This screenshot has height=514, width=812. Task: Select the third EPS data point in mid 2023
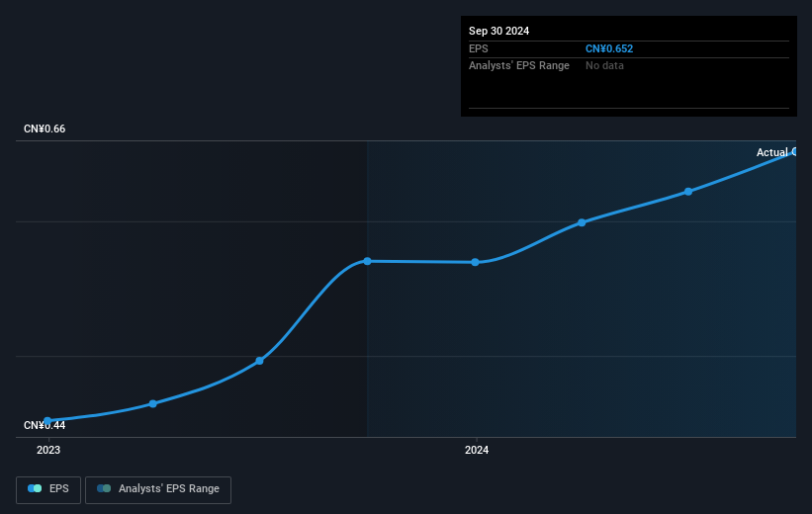tap(259, 361)
